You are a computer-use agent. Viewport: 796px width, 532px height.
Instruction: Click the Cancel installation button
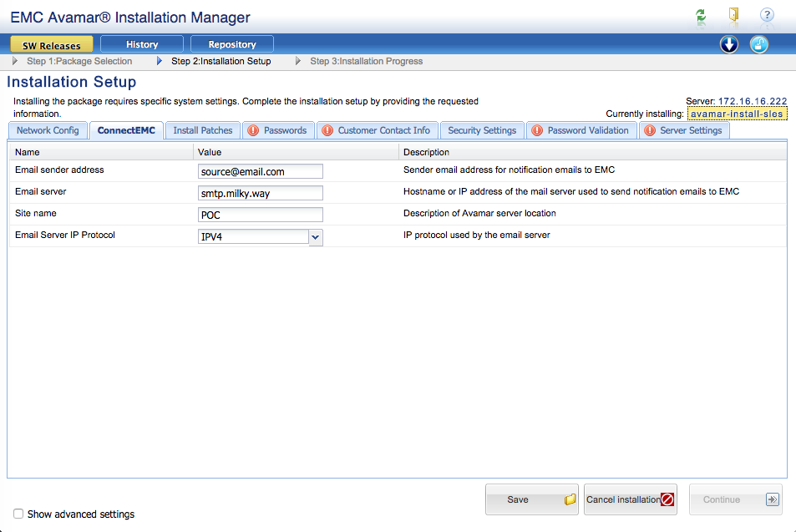[630, 499]
